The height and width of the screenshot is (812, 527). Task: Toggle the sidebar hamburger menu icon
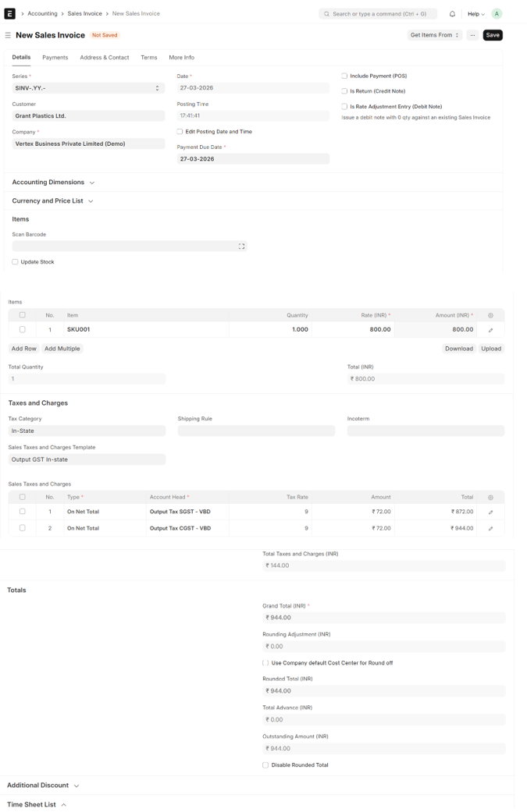pos(8,35)
